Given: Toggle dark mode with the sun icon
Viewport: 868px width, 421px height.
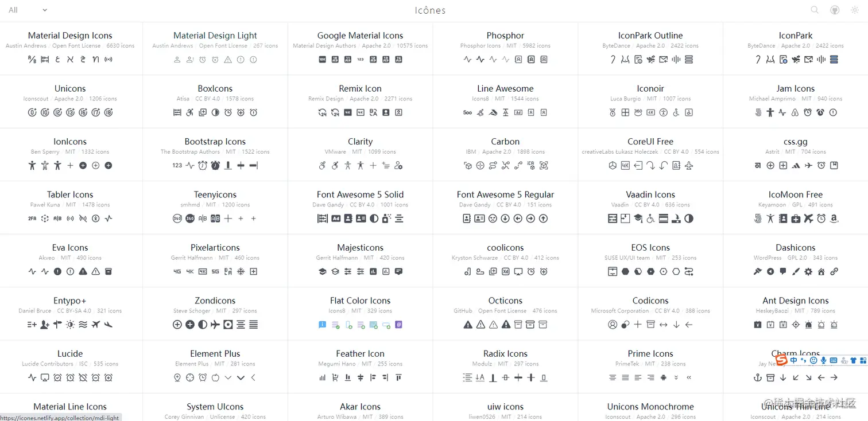Looking at the screenshot, I should (x=855, y=10).
